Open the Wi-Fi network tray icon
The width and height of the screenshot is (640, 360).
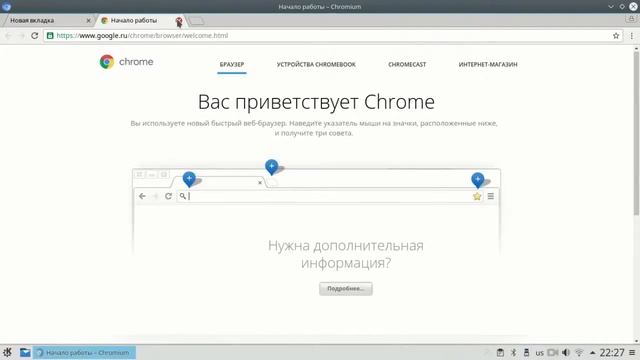click(579, 353)
